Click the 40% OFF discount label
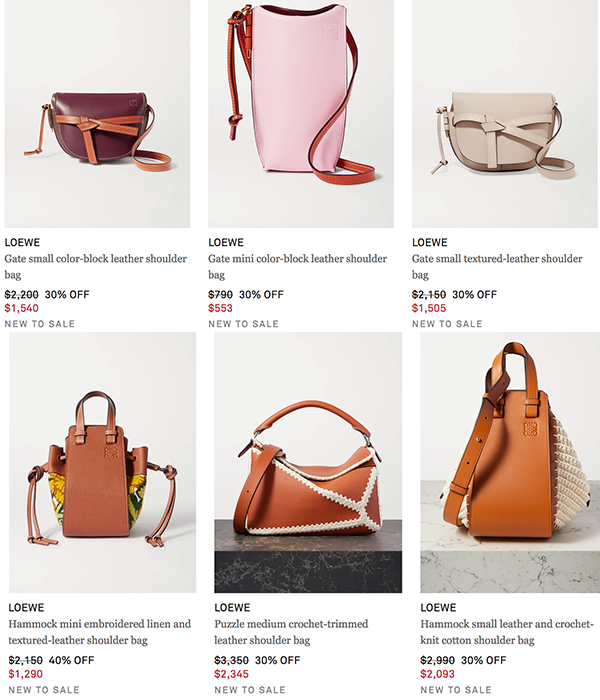Image resolution: width=600 pixels, height=700 pixels. click(x=71, y=660)
